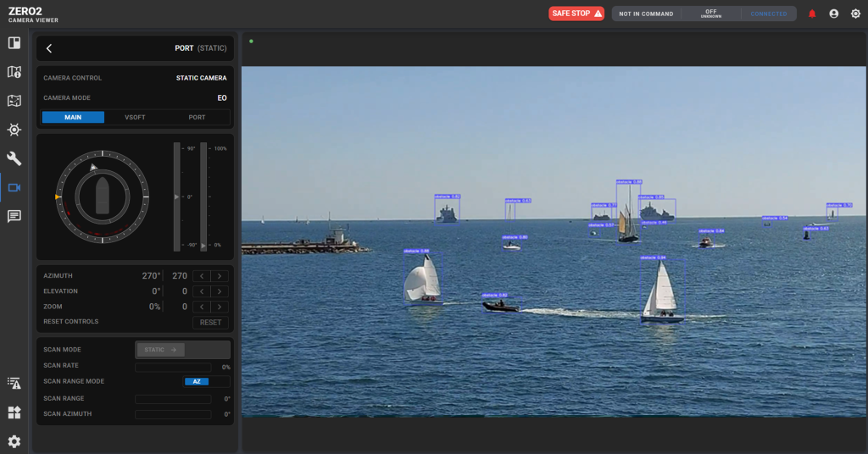Viewport: 868px width, 454px height.
Task: Open the dashboard layout icon in sidebar
Action: [14, 43]
